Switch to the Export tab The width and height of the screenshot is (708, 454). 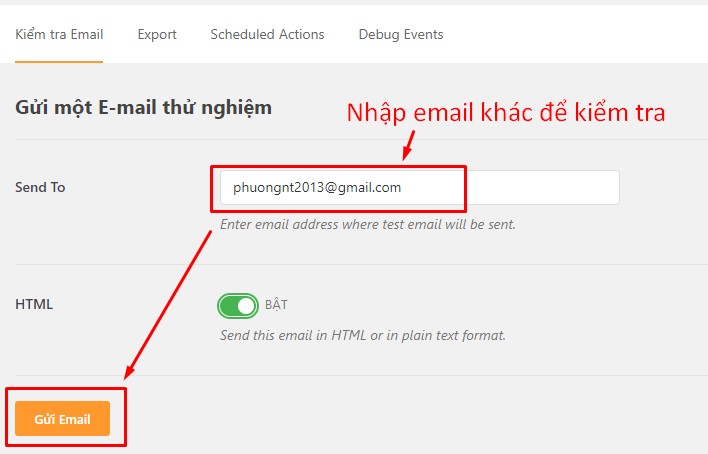[x=157, y=35]
